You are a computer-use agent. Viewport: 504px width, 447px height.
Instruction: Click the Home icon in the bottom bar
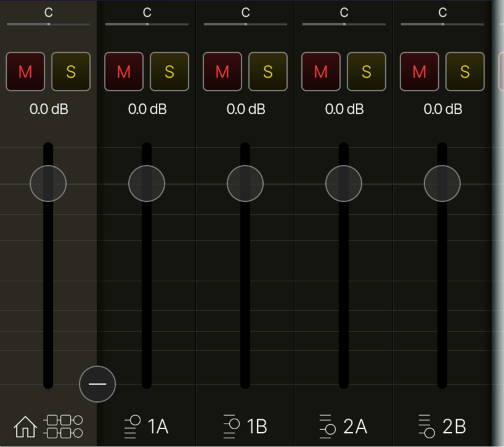25,425
